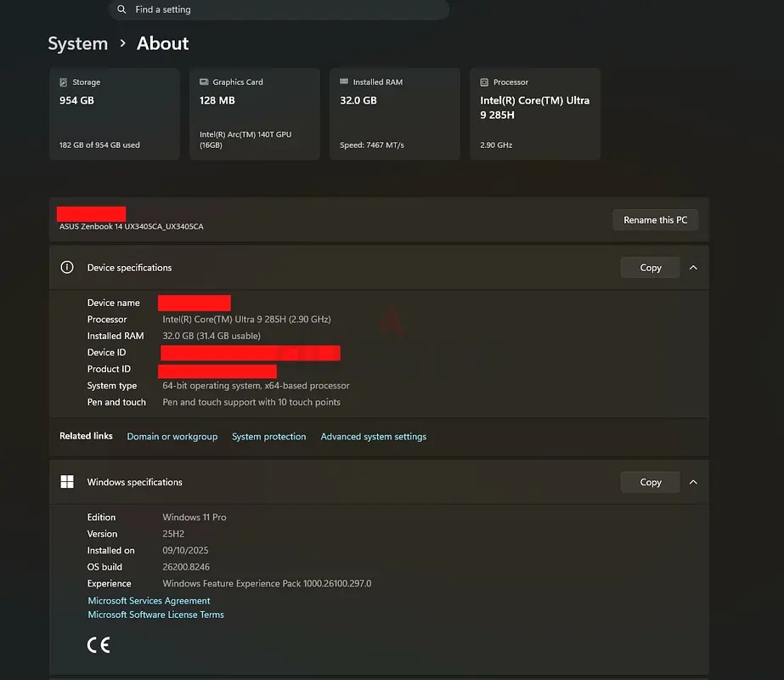Viewport: 784px width, 680px height.
Task: Copy the Windows specifications
Action: point(650,482)
